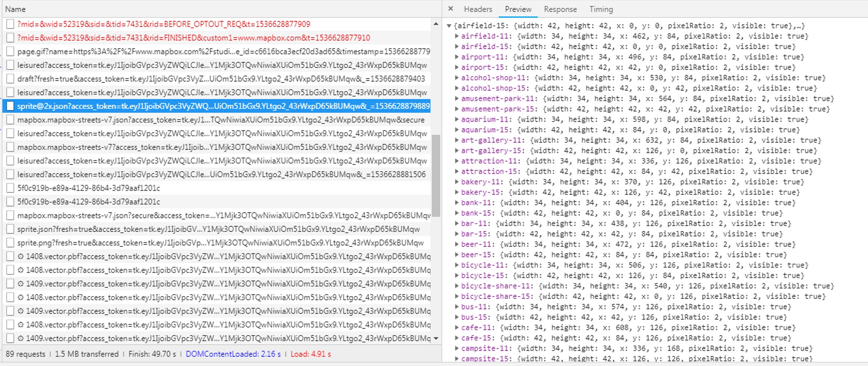Viewport: 868px width, 366px height.
Task: Click the Name column header
Action: 16,9
